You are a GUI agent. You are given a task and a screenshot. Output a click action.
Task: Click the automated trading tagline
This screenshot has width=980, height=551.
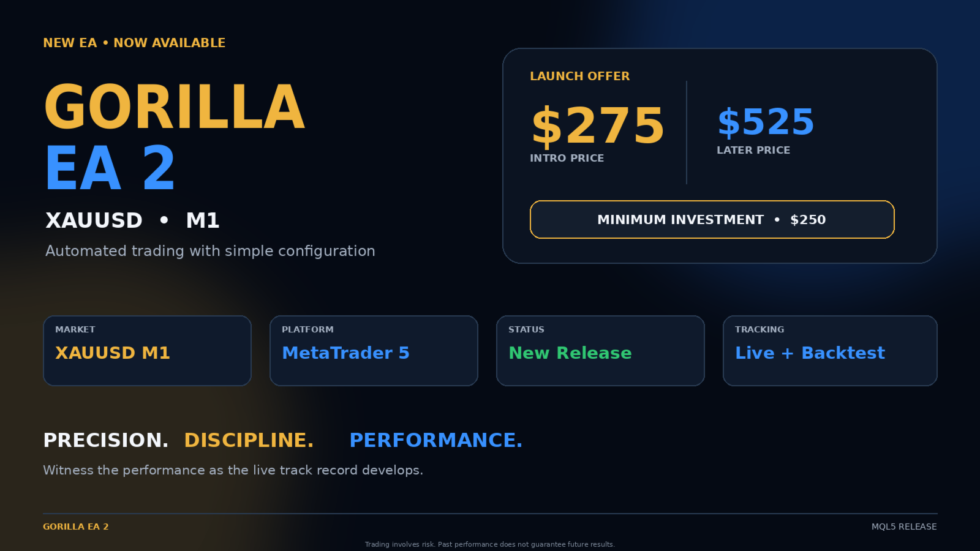(x=210, y=251)
